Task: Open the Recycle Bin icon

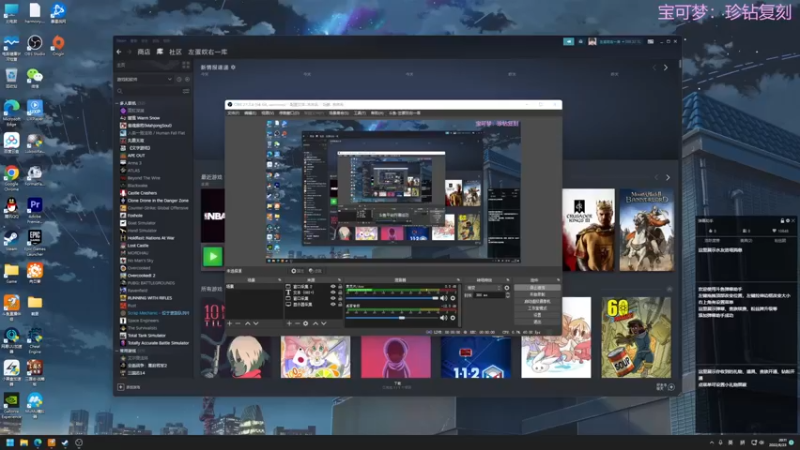Action: tap(11, 78)
